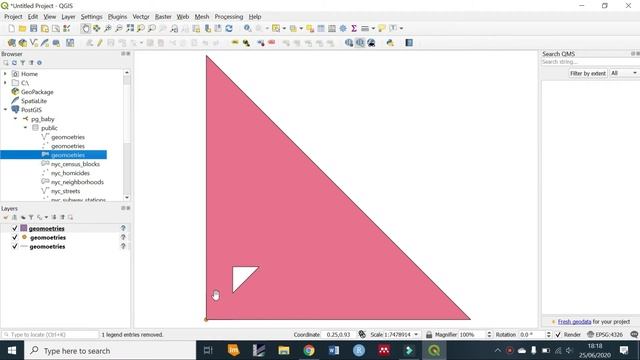Expand the Home node in the Browser
640x360 pixels.
coord(5,74)
